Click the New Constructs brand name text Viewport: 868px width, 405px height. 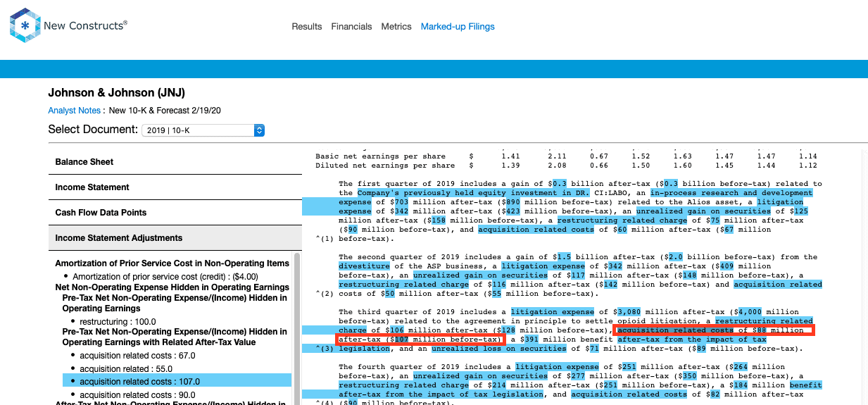click(x=85, y=25)
